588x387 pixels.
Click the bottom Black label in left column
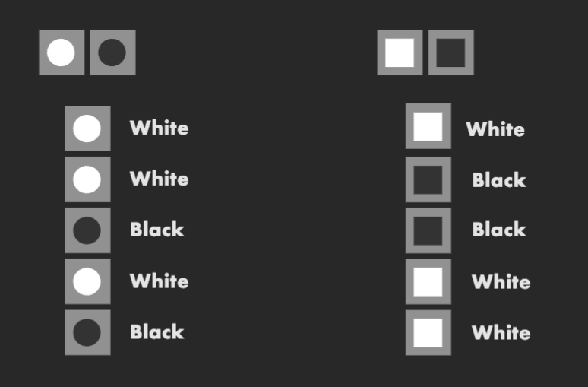pos(157,331)
